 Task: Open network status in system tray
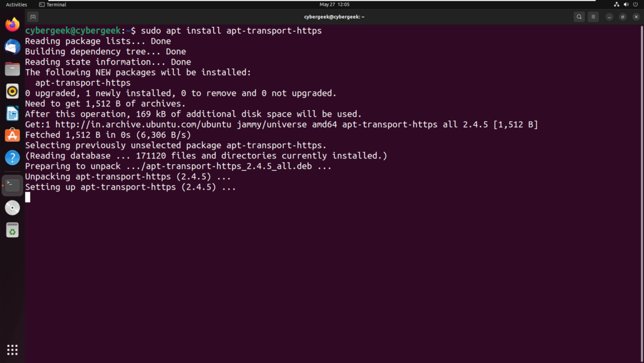coord(616,5)
